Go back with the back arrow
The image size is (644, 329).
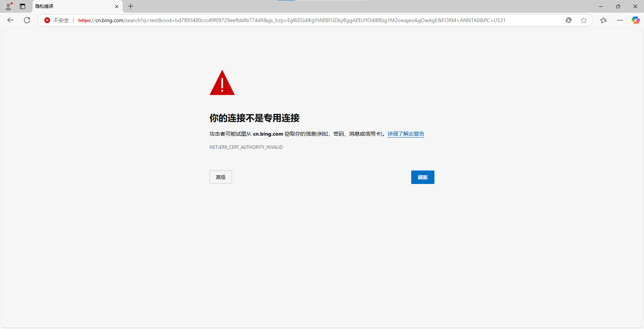pyautogui.click(x=10, y=20)
